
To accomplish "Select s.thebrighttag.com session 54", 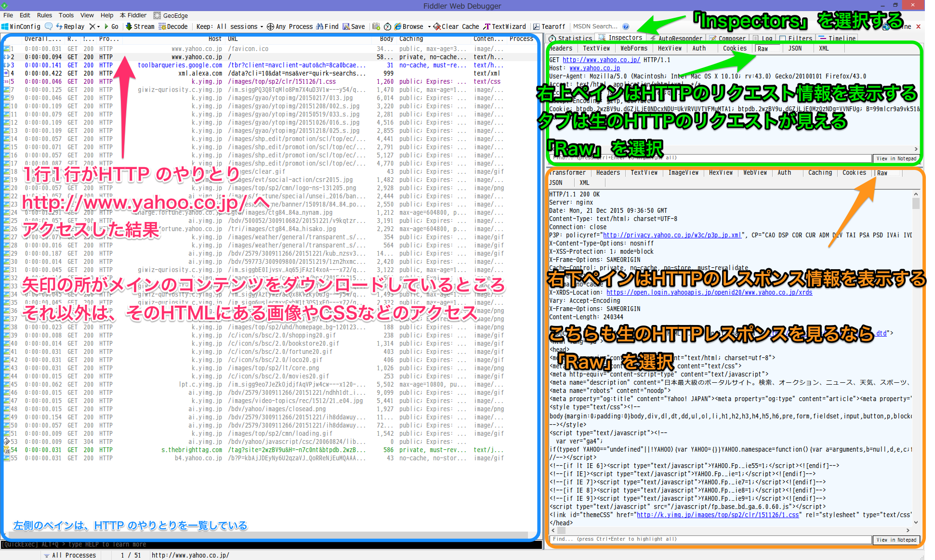I will click(270, 450).
